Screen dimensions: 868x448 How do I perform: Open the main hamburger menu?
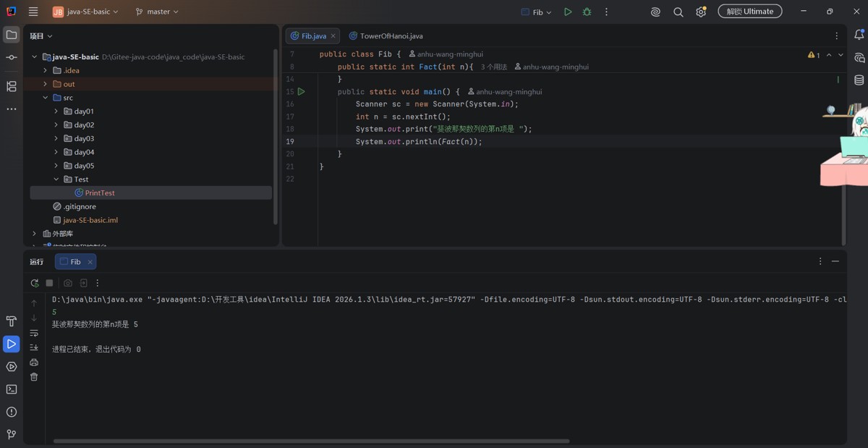pos(33,12)
